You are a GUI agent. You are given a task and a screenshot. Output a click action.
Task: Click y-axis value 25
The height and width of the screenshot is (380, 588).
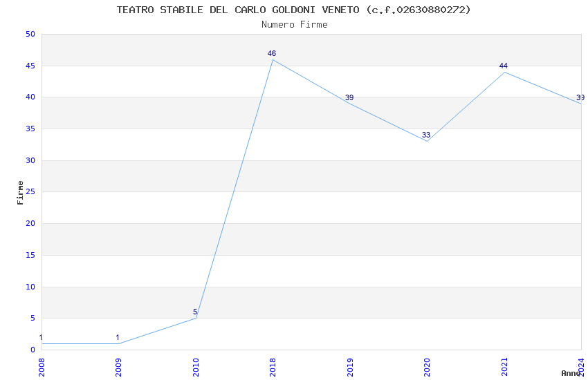[30, 191]
